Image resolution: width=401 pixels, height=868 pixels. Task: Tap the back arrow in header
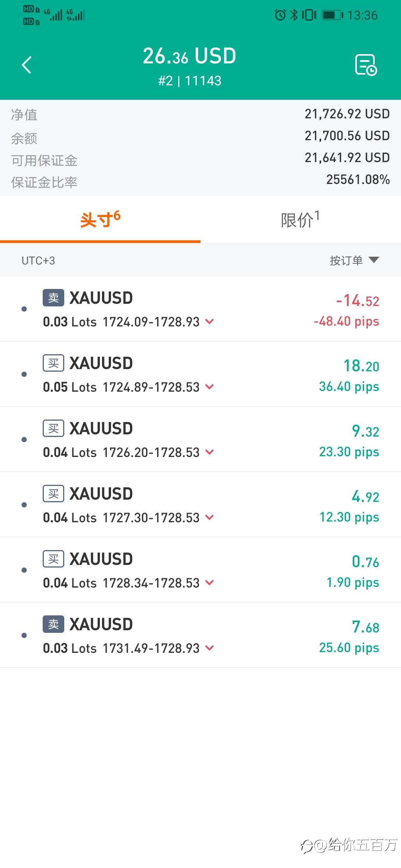click(26, 65)
